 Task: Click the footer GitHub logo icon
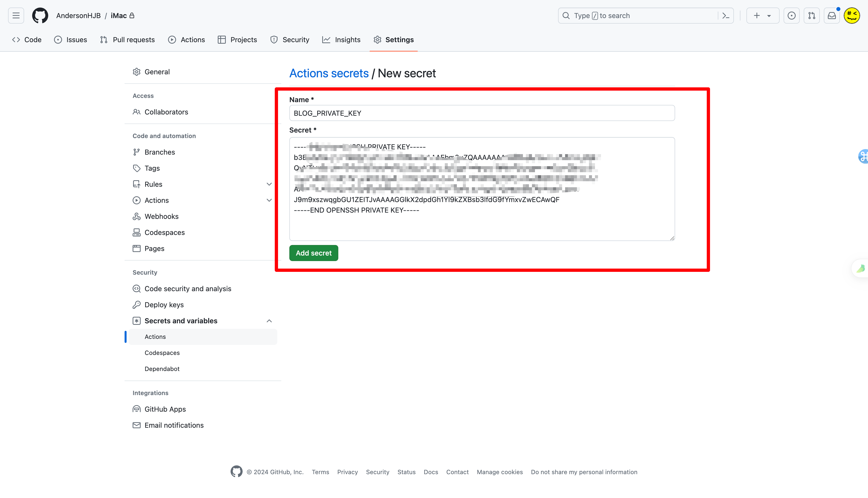click(236, 471)
